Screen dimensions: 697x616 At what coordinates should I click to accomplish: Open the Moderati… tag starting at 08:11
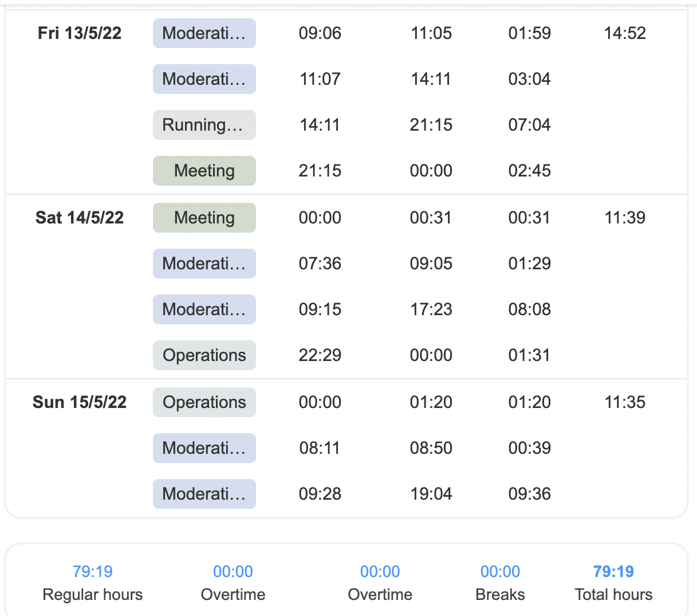pos(204,448)
